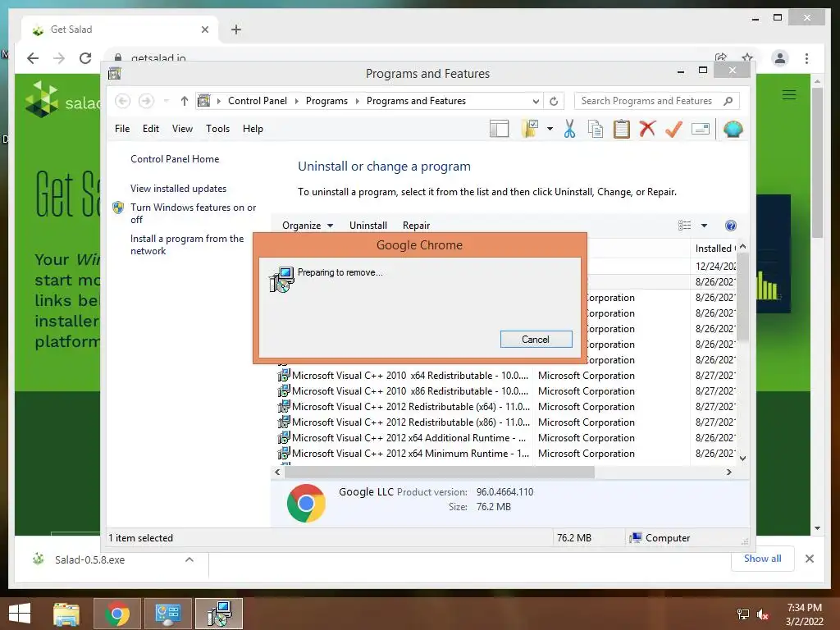Open dropdown arrow beside folder toolbar icon
840x630 pixels.
550,129
